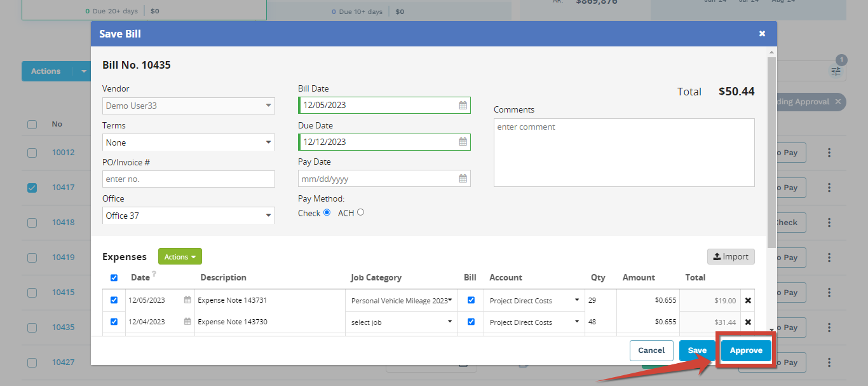Viewport: 868px width, 386px height.
Task: Click the Import expenses button
Action: [731, 256]
